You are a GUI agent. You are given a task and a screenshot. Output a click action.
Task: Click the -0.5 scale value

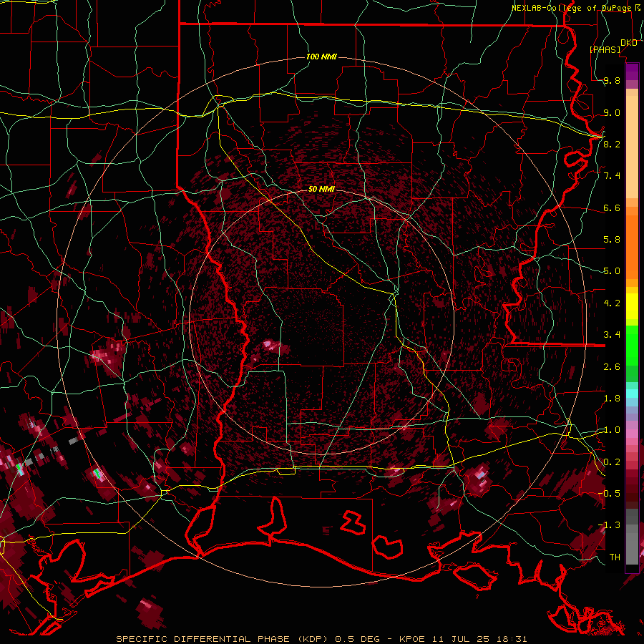click(609, 494)
